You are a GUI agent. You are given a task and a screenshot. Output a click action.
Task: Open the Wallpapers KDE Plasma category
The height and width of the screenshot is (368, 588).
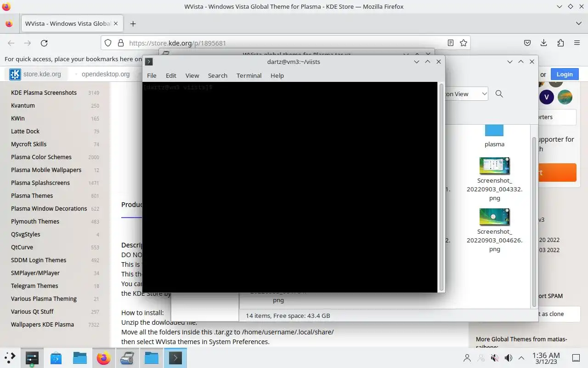(x=42, y=324)
